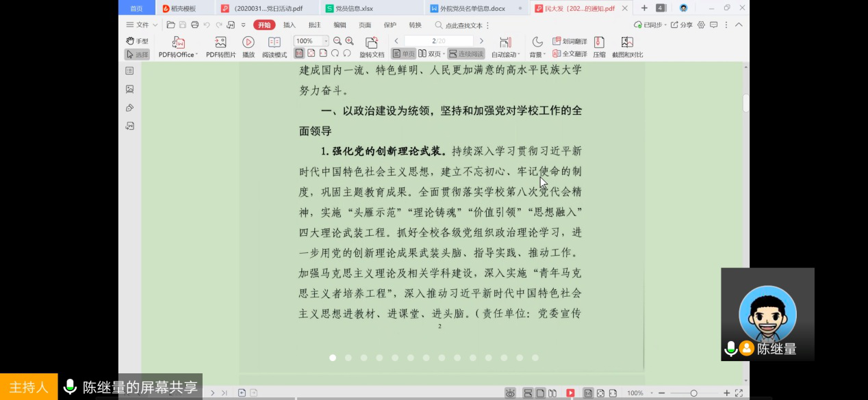Viewport: 868px width, 400px height.
Task: Toggle 连续阅读 continuous reading mode
Action: point(466,54)
